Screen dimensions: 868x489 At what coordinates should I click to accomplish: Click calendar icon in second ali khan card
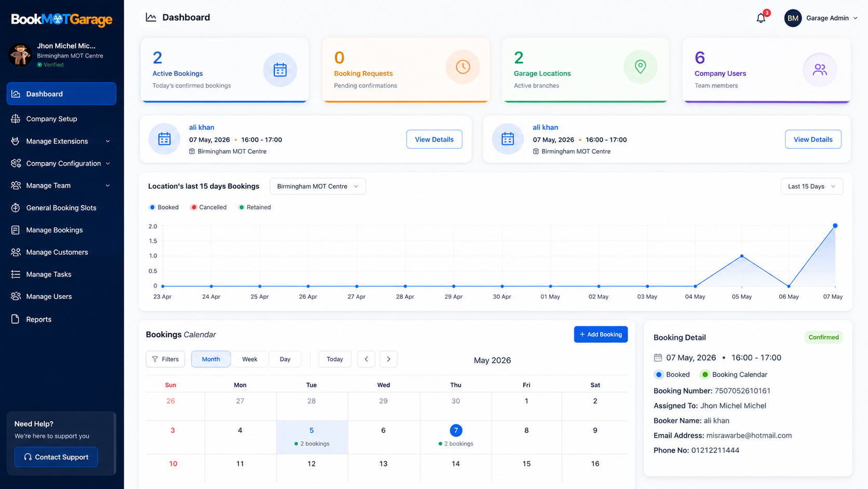(508, 139)
